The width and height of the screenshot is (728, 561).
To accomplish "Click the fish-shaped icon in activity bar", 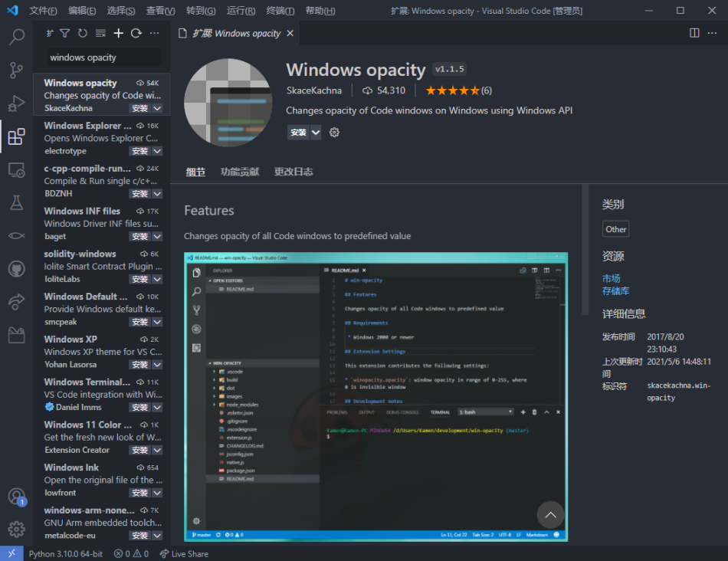I will tap(17, 236).
